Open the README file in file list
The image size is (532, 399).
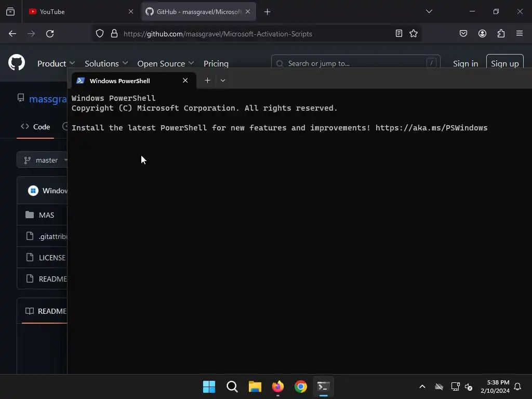coord(53,279)
